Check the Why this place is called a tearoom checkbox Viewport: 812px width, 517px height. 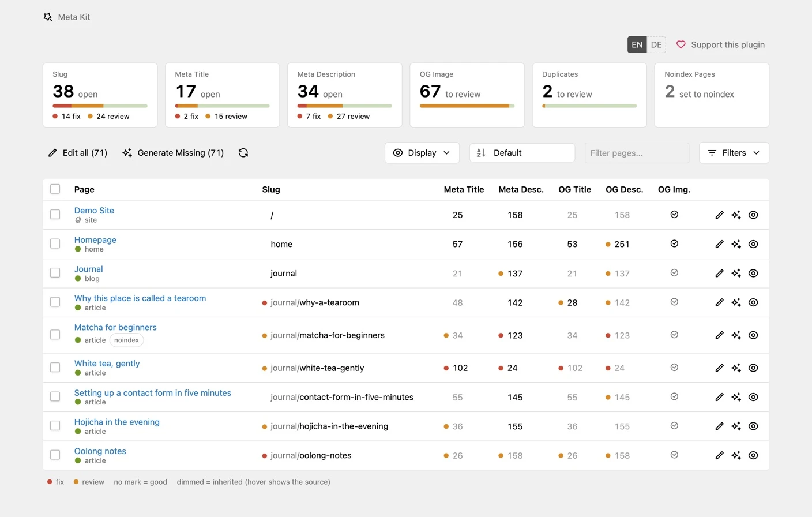pyautogui.click(x=55, y=302)
